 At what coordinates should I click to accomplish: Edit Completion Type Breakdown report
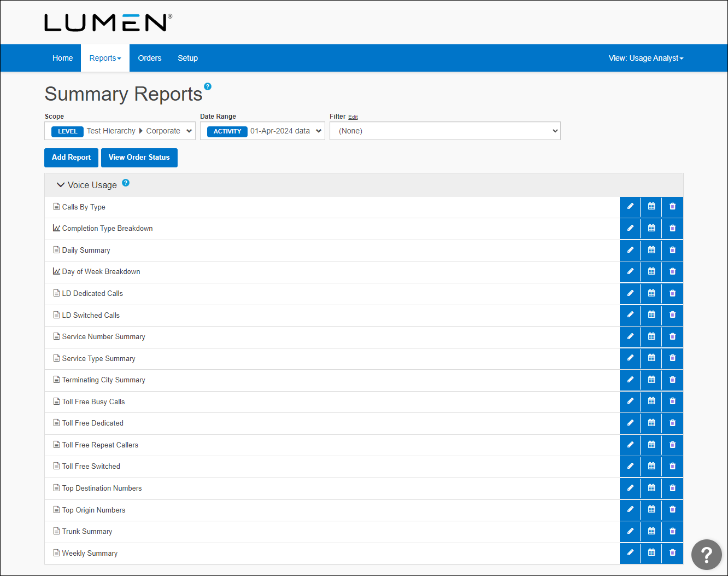tap(630, 228)
